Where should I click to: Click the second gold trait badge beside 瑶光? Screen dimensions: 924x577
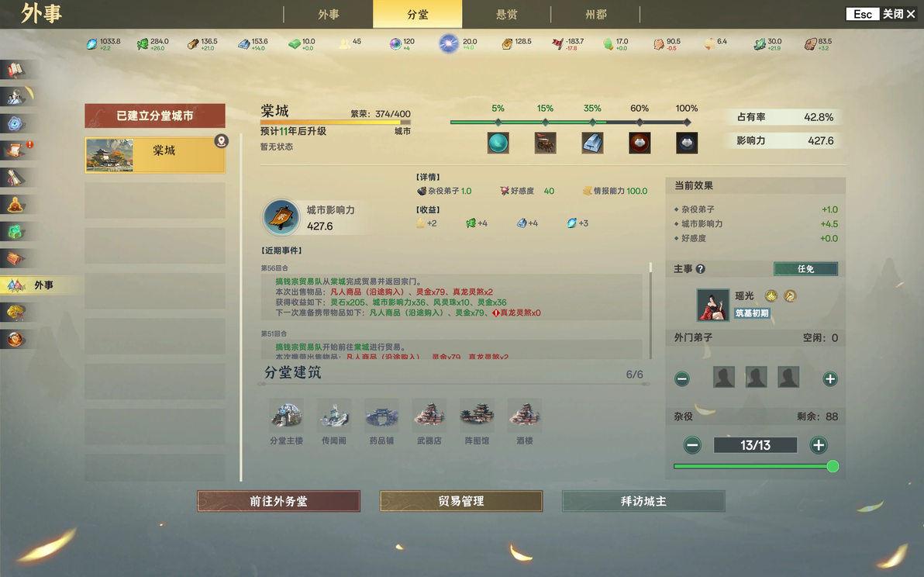pos(790,295)
